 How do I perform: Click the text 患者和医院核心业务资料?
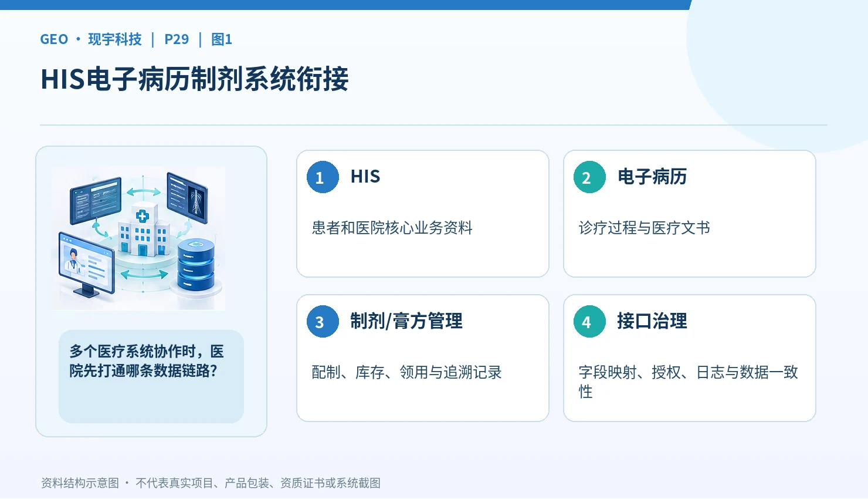click(392, 228)
